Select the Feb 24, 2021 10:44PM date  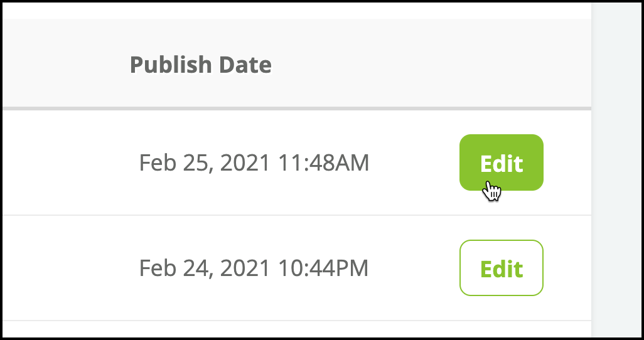coord(254,268)
